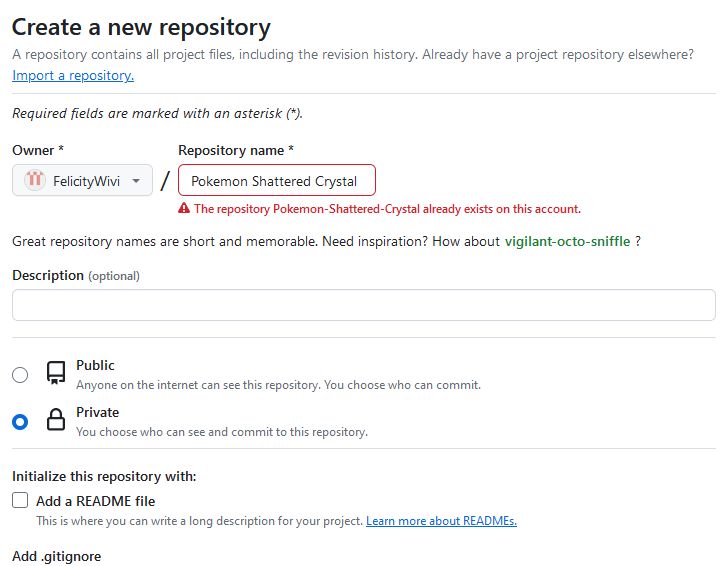Use the suggested name vigilant-octo-sniffle

[x=567, y=241]
